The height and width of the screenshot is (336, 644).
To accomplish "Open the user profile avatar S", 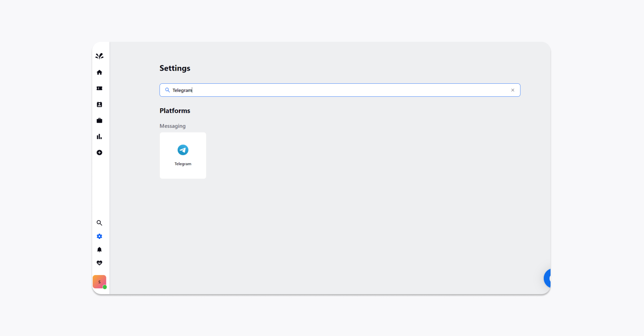I will tap(100, 282).
